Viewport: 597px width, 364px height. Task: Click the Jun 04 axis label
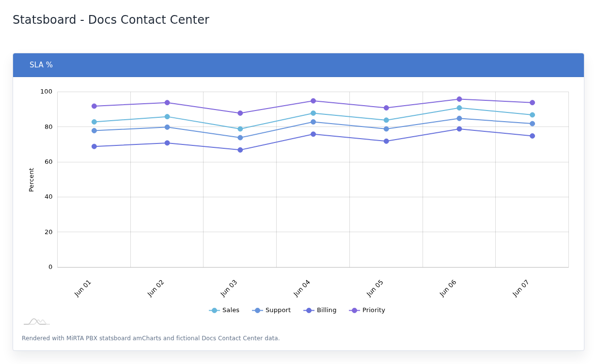click(302, 288)
